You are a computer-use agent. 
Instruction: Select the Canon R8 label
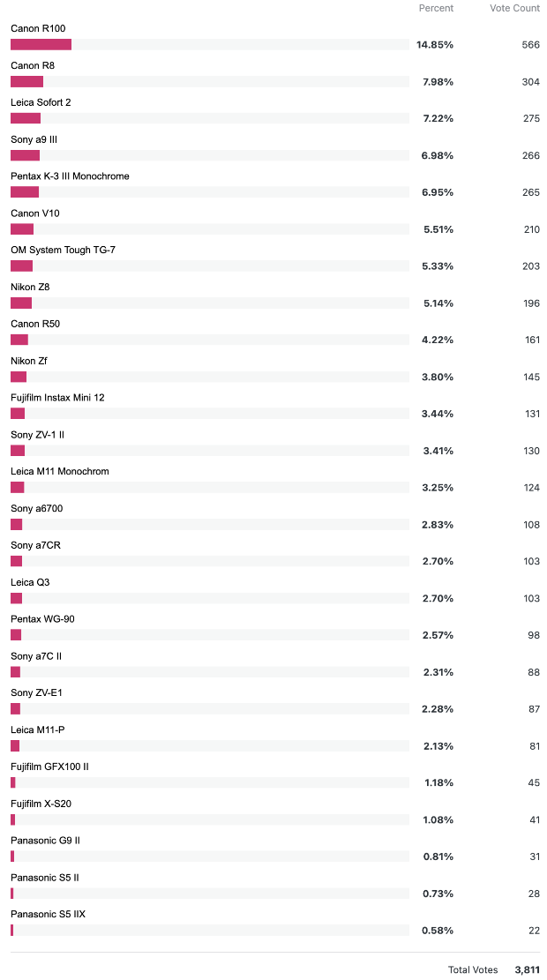click(x=25, y=65)
